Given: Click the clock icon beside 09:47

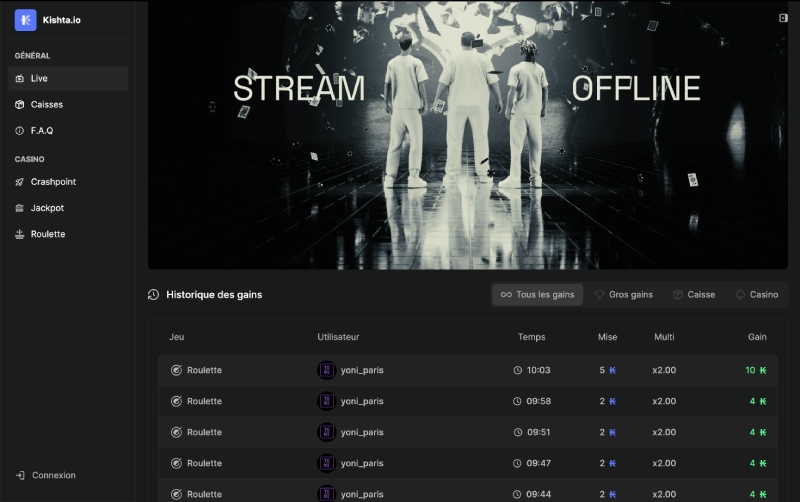Looking at the screenshot, I should coord(517,463).
